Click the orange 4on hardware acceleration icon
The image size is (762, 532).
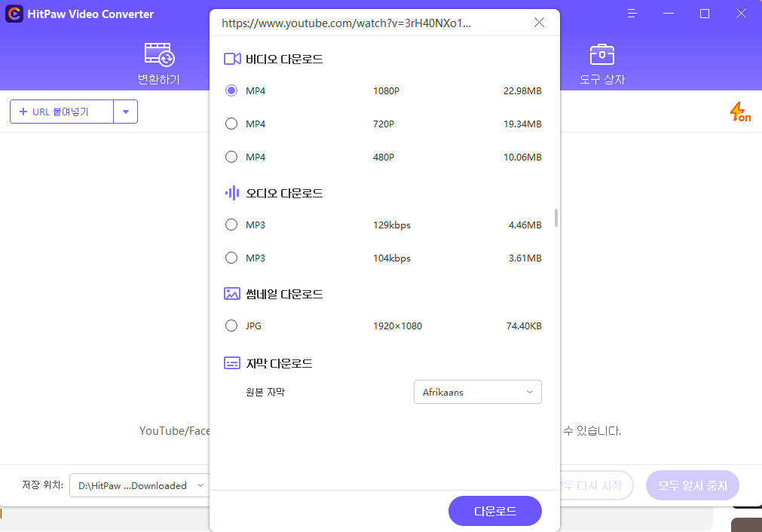(x=739, y=112)
